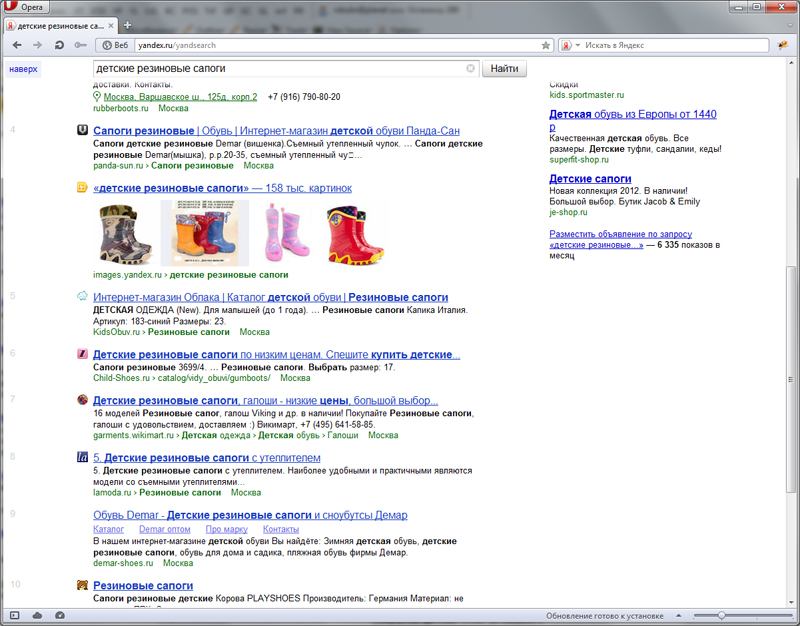Click the cloud favicon of the Облака result
The image size is (800, 626).
(82, 296)
